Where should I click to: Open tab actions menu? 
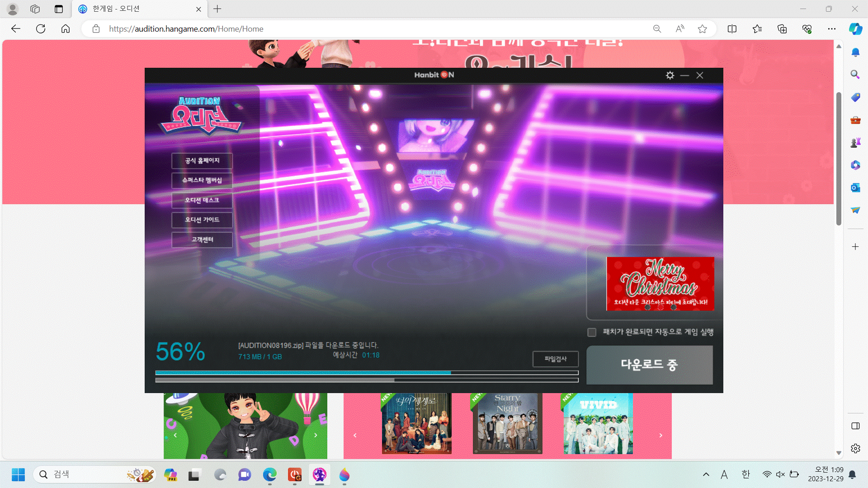pyautogui.click(x=59, y=9)
